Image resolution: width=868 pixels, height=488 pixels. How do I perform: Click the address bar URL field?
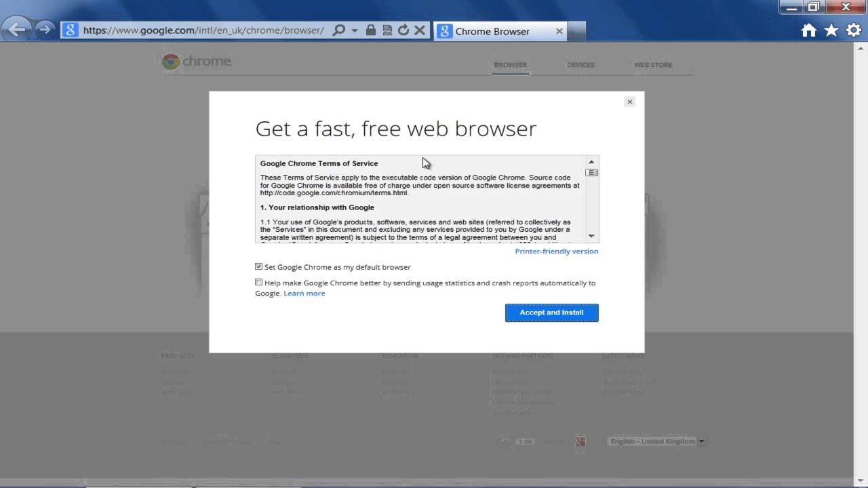pyautogui.click(x=203, y=30)
